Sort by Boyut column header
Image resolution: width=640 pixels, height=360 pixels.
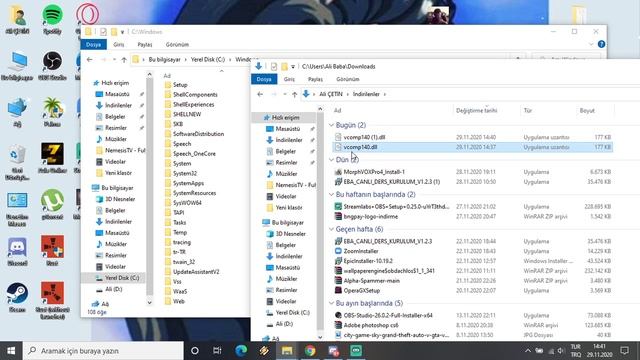coord(587,111)
